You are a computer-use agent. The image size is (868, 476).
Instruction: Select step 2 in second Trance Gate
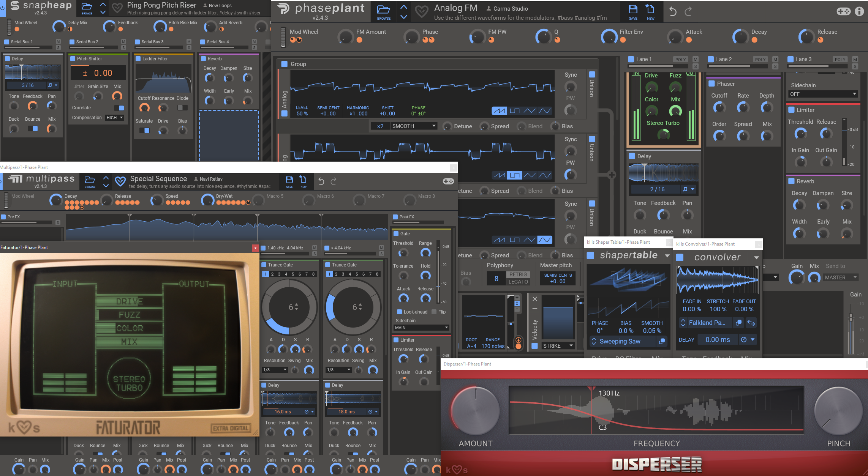click(x=336, y=274)
